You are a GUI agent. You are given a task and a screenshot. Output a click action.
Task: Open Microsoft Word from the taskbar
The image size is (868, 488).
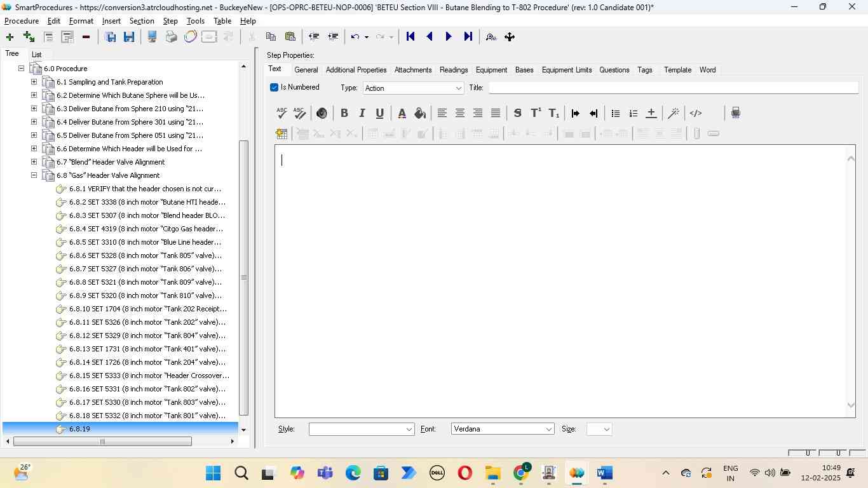pos(604,473)
